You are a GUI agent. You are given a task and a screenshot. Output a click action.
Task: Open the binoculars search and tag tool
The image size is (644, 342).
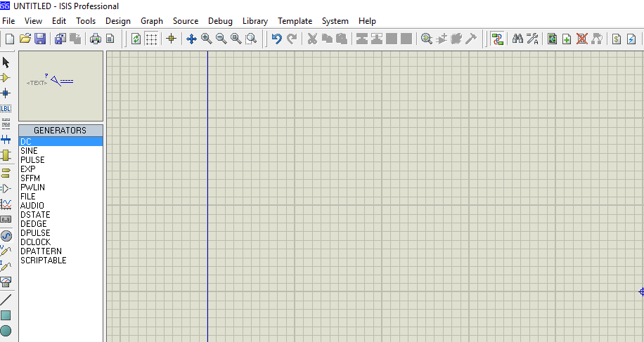pos(517,39)
